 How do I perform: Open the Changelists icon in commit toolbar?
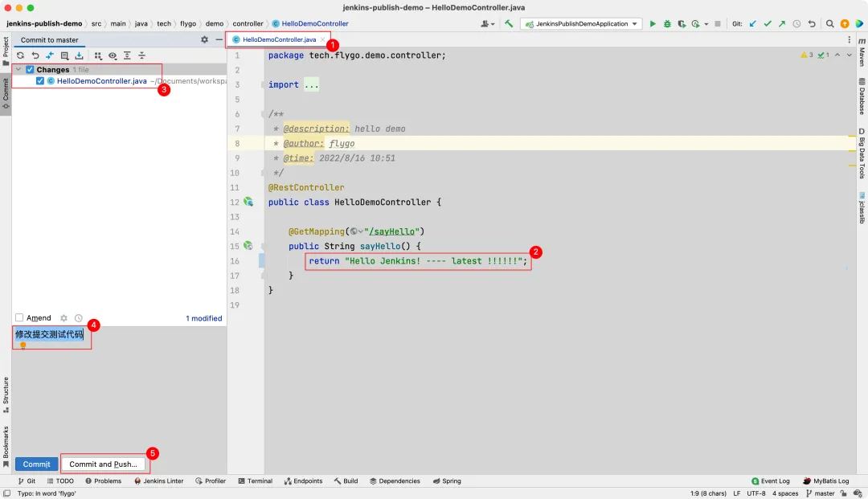pos(65,55)
